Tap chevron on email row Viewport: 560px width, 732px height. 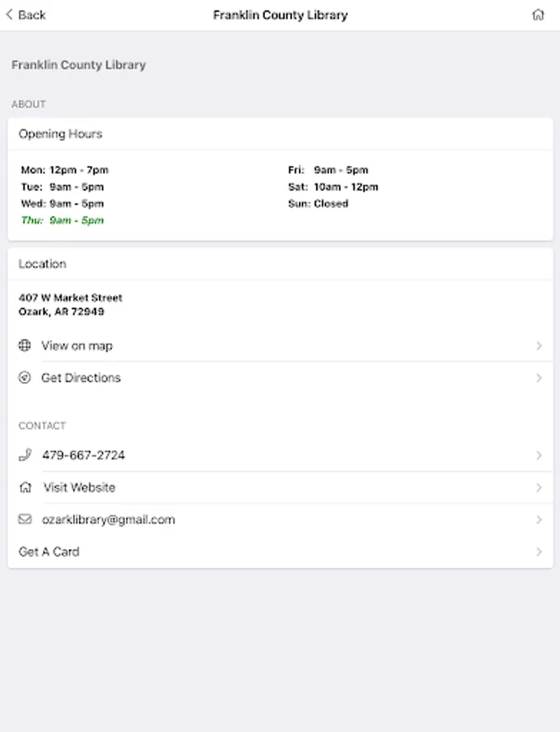pyautogui.click(x=539, y=520)
